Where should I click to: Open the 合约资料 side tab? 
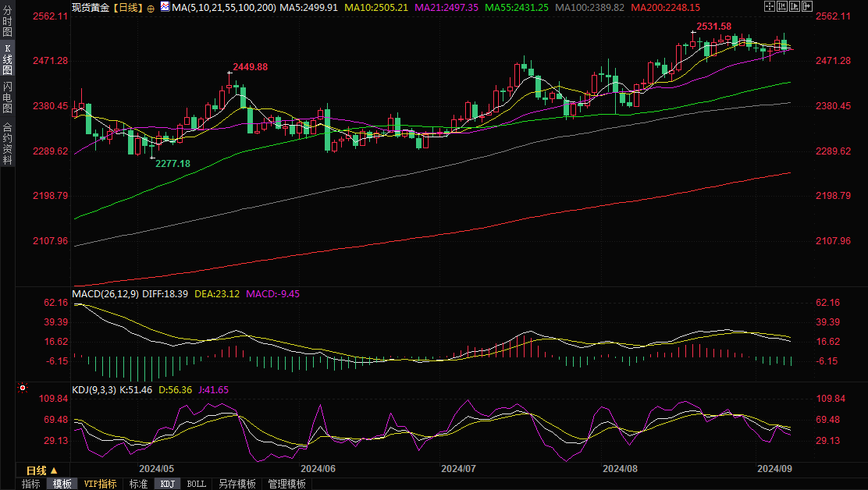(7, 144)
